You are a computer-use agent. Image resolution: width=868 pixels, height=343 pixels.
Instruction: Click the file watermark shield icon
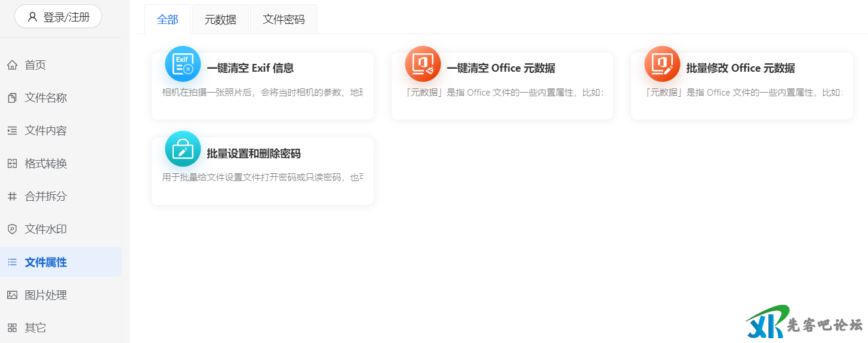(x=12, y=229)
